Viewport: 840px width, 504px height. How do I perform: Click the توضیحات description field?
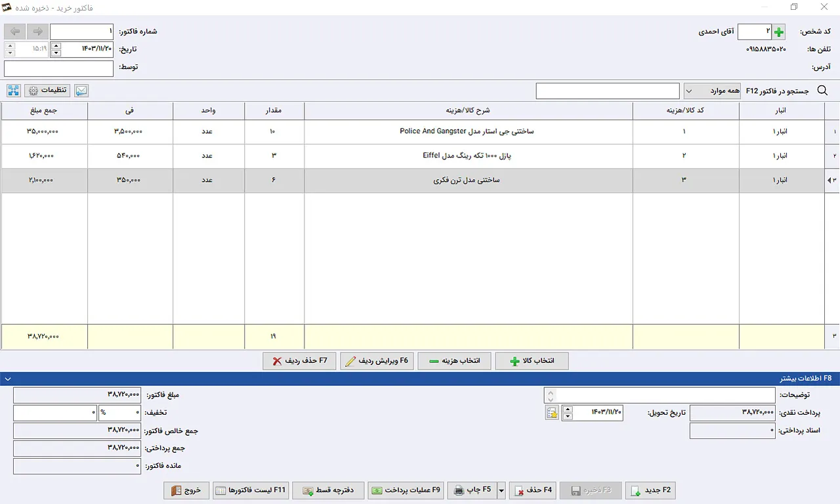(660, 395)
